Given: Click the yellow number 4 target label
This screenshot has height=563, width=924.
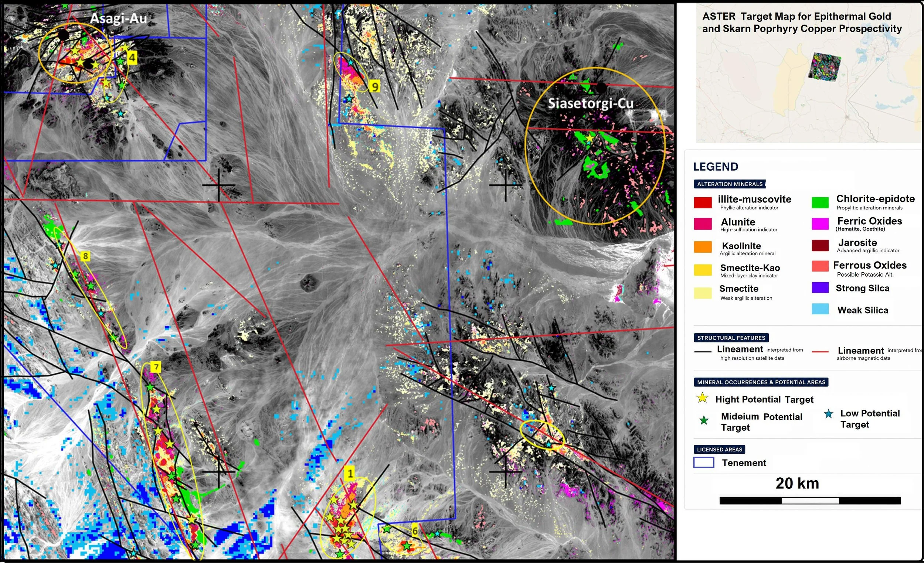Looking at the screenshot, I should [132, 58].
